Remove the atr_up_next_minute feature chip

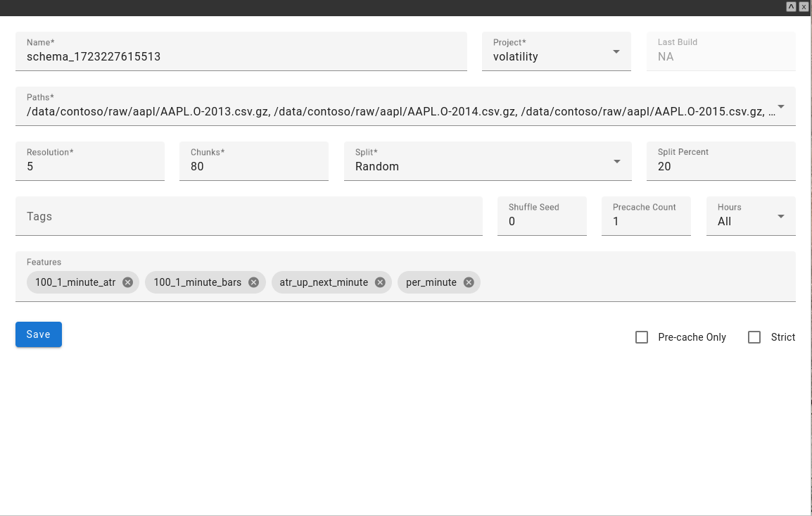click(379, 282)
